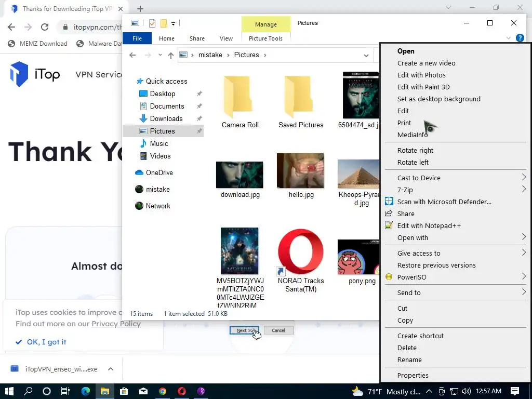Open the Help icon in File Explorer

(520, 38)
